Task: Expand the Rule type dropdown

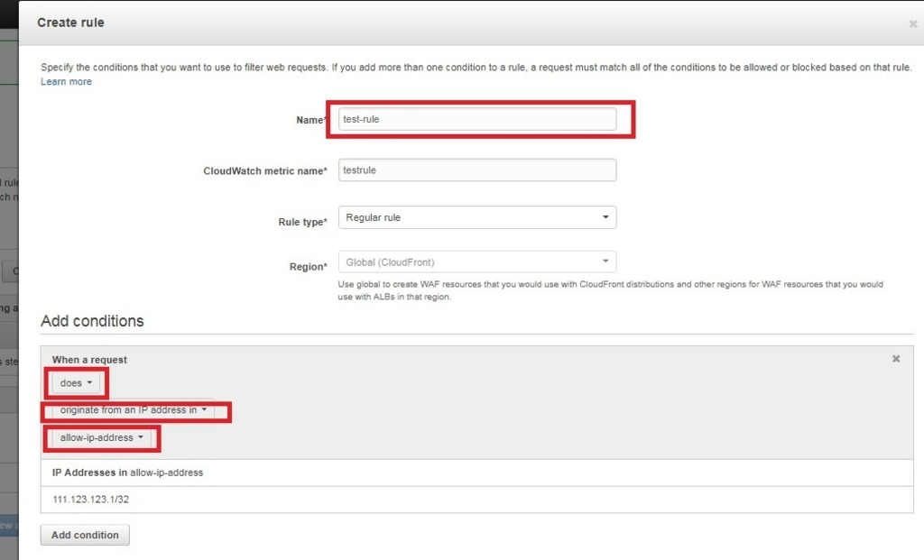Action: pyautogui.click(x=477, y=217)
